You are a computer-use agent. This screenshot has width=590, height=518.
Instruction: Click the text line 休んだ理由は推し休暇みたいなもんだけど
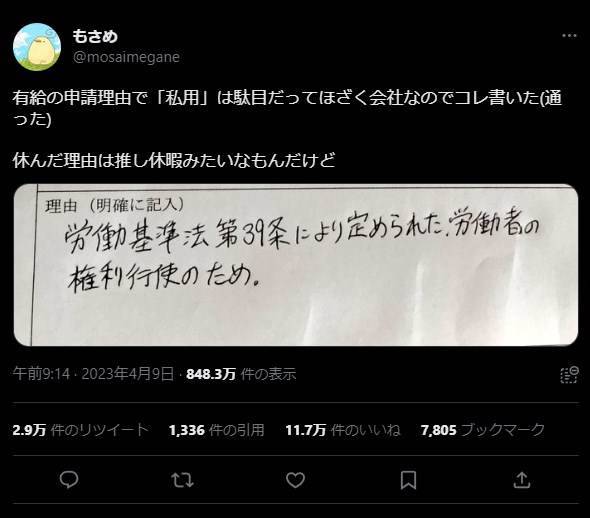[174, 161]
